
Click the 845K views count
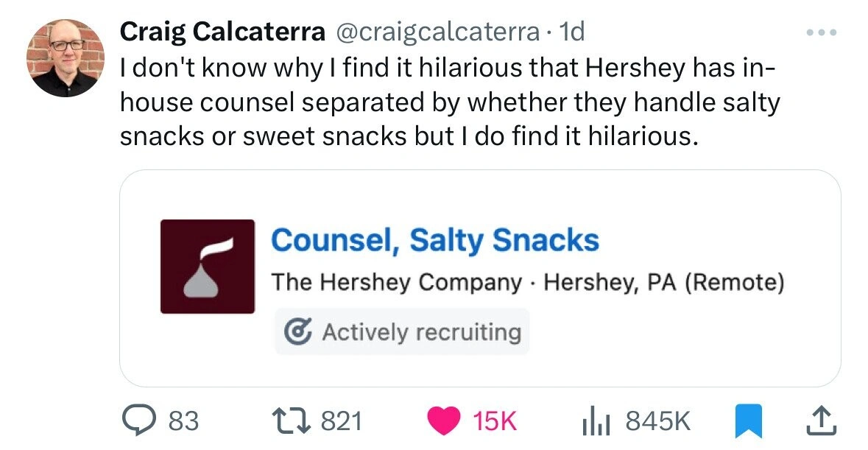point(657,421)
